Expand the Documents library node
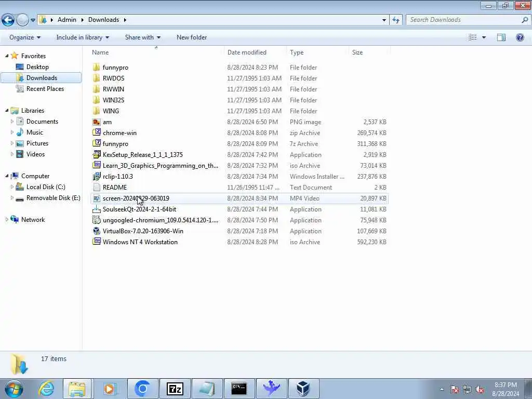 coord(12,122)
